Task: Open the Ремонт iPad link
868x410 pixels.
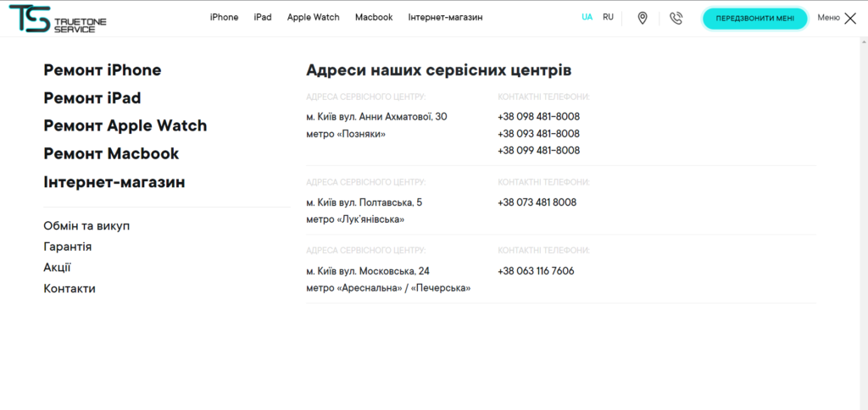Action: pyautogui.click(x=92, y=98)
